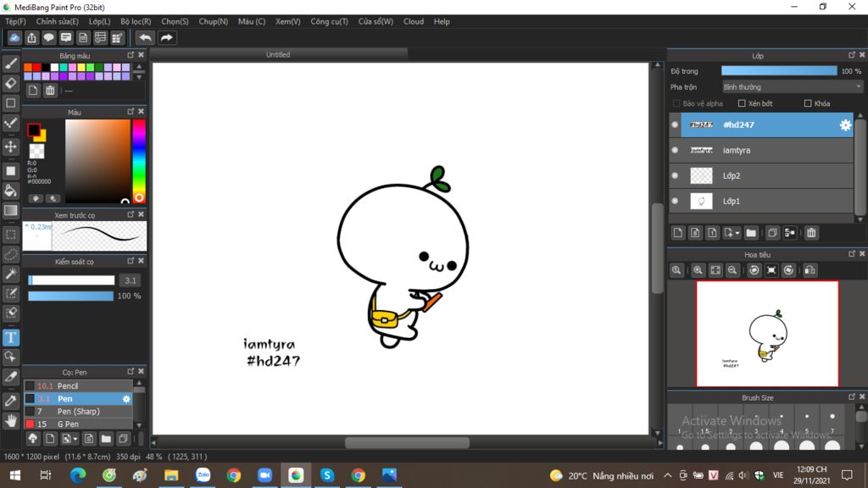Hide the Lớp1 layer
The height and width of the screenshot is (488, 868).
click(675, 202)
